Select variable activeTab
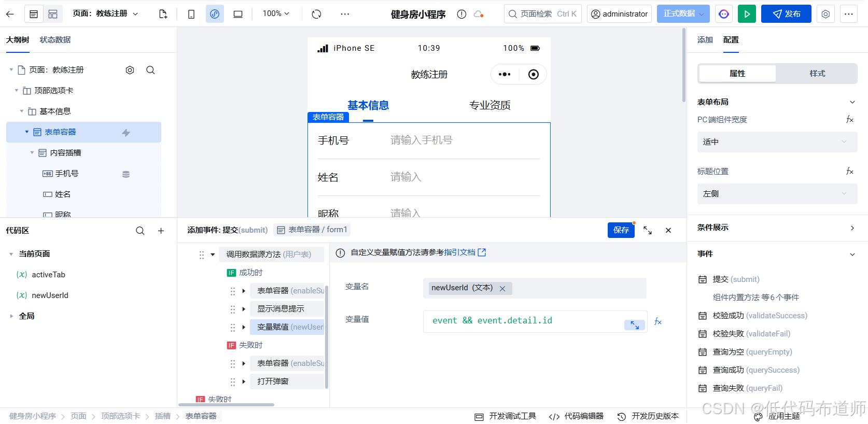The height and width of the screenshot is (424, 868). point(48,275)
